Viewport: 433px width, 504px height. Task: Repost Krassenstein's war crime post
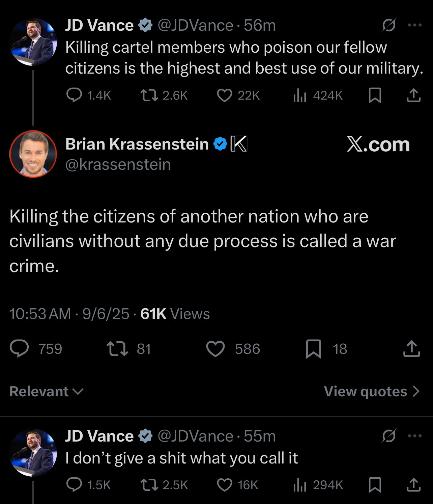pyautogui.click(x=117, y=349)
